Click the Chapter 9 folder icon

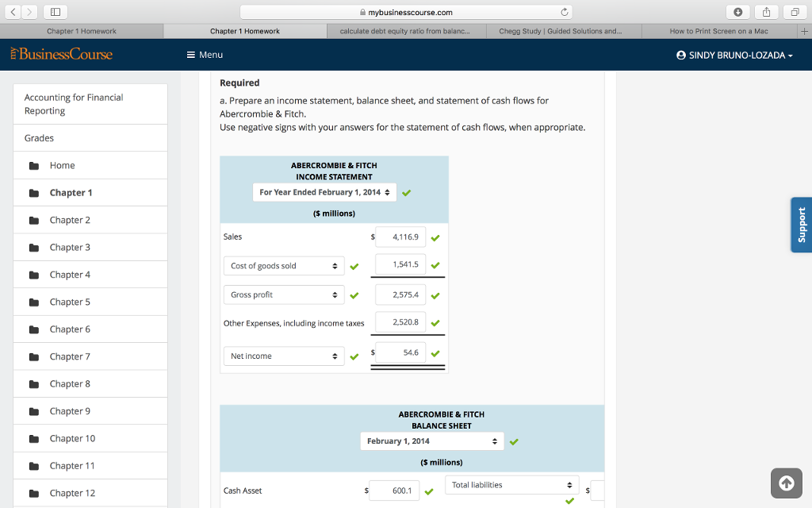[34, 412]
